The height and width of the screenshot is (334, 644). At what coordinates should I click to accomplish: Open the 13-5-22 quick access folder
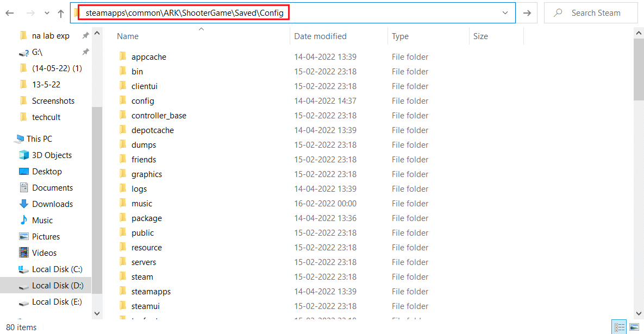point(46,85)
